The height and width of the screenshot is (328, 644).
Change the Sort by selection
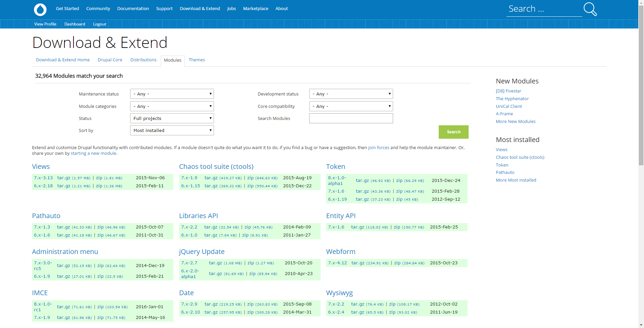[x=171, y=130]
